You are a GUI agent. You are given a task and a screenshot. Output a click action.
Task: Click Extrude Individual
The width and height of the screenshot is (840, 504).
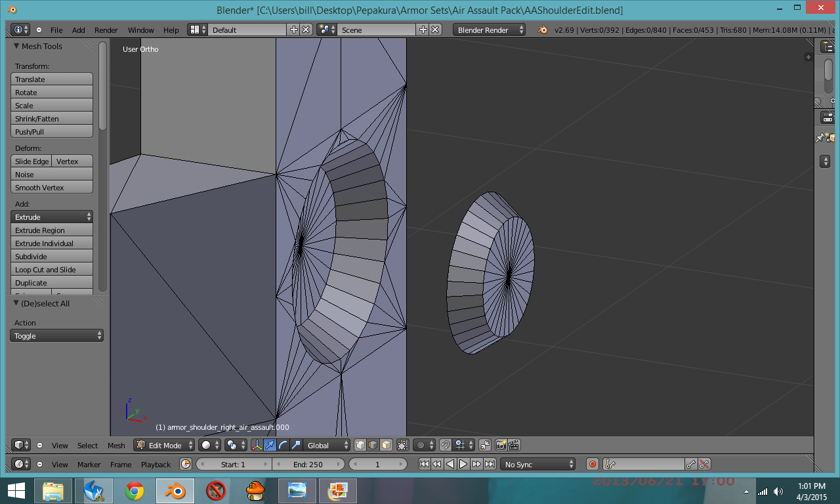coord(52,243)
